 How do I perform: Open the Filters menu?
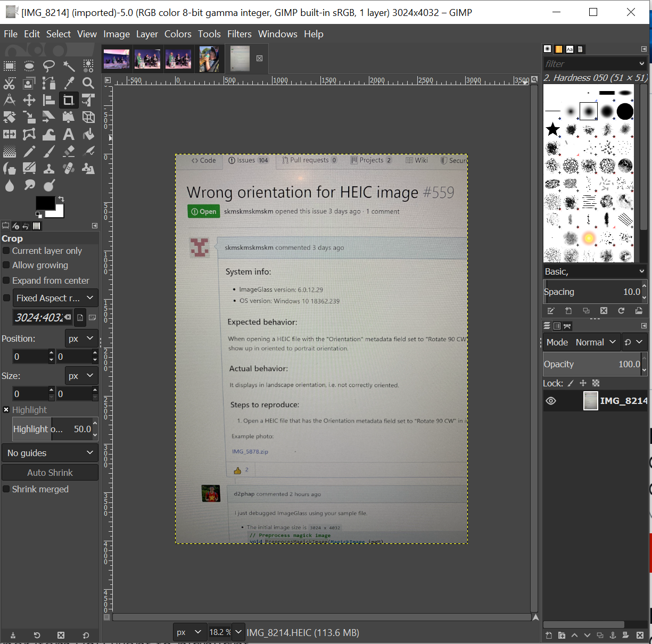tap(239, 34)
